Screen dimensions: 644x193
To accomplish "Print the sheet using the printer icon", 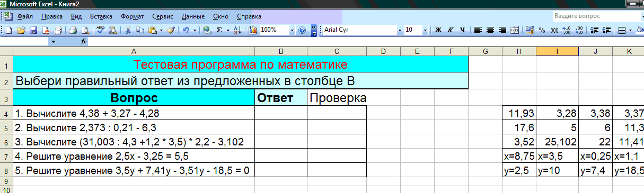I will 73,30.
